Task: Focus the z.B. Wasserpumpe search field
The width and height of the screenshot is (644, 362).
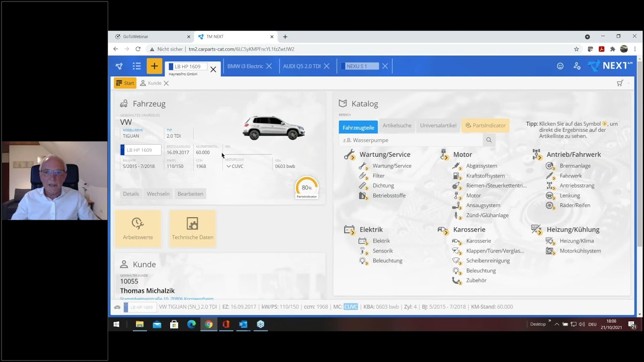Action: 411,140
